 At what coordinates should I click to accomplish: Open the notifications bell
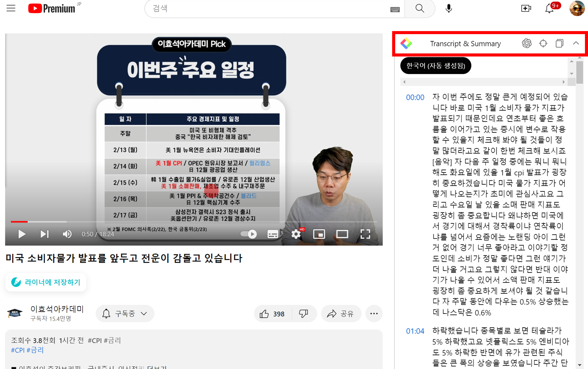coord(549,9)
